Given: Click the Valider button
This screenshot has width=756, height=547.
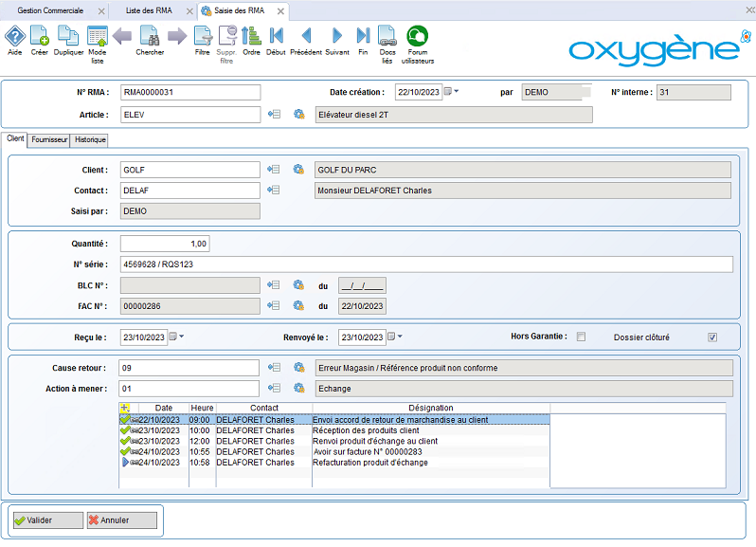Looking at the screenshot, I should [46, 520].
